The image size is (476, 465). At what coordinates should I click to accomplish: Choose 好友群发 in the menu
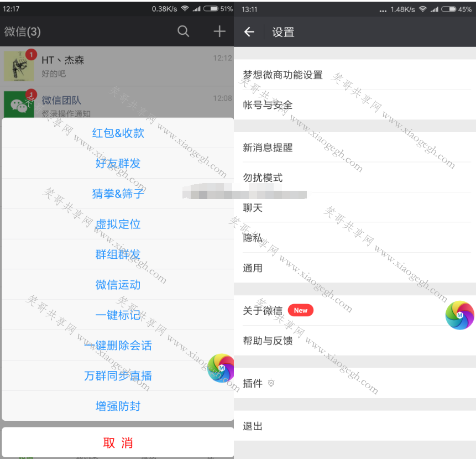(x=118, y=163)
